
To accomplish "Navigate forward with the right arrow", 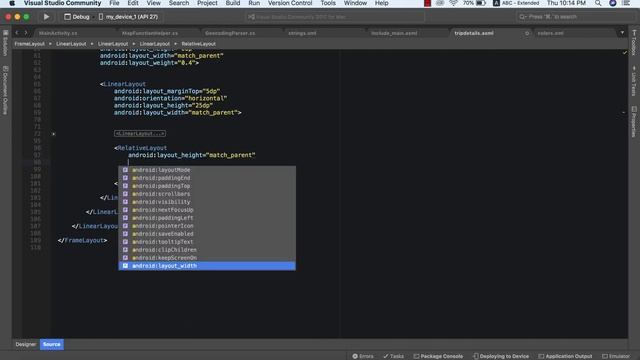I will coord(26,33).
